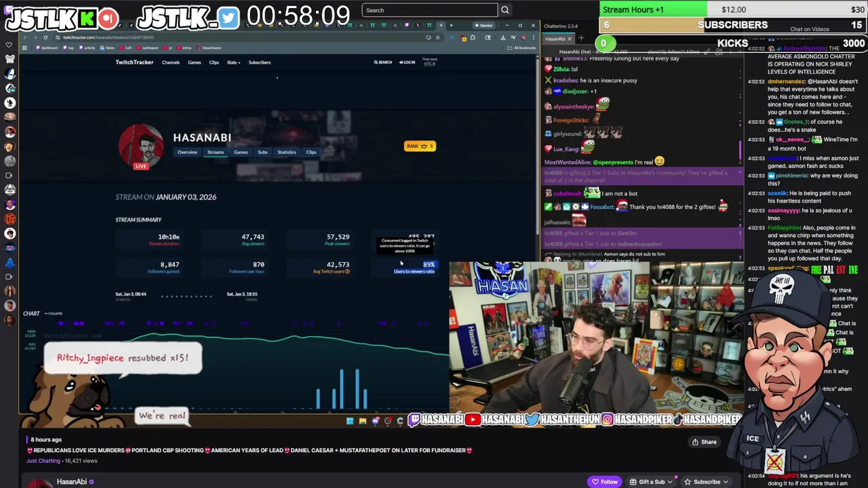Collapse the CHART section
This screenshot has width=868, height=488.
54,313
